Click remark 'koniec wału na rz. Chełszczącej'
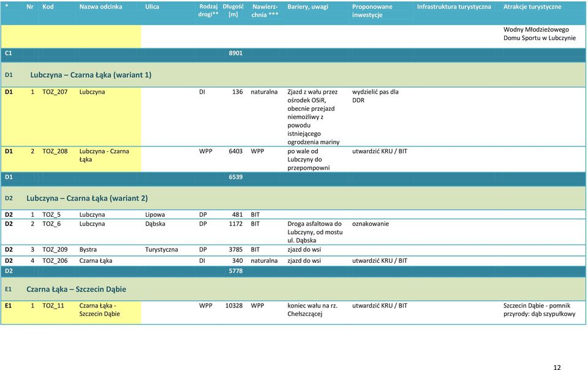Screen dimensions: 588x370 (x=312, y=310)
